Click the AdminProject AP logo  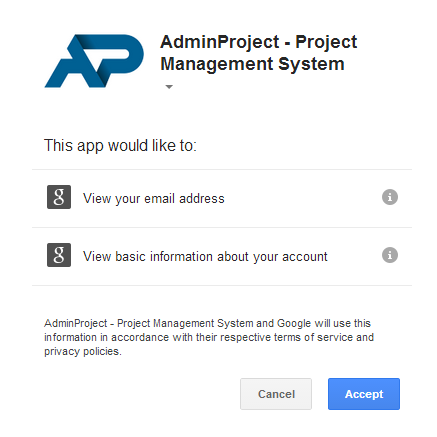[94, 61]
